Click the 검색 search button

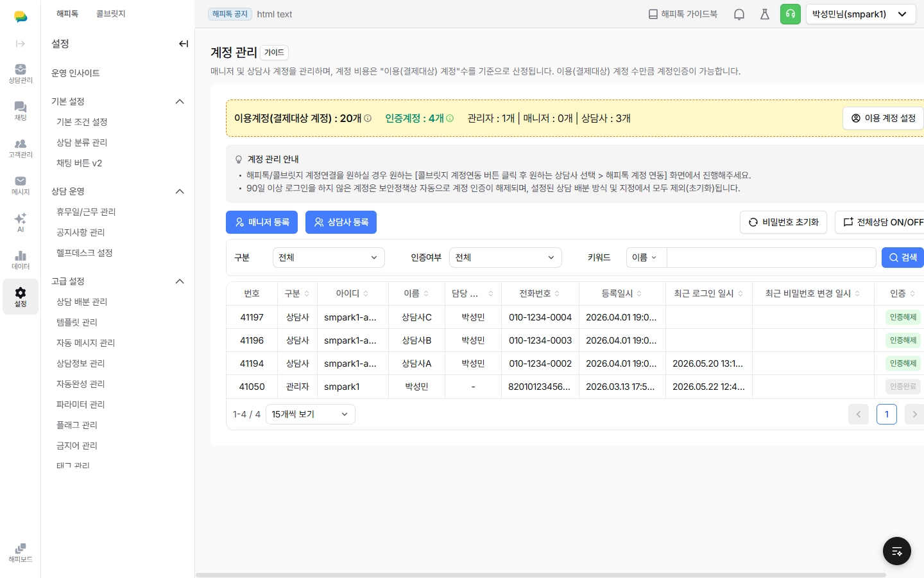[903, 258]
